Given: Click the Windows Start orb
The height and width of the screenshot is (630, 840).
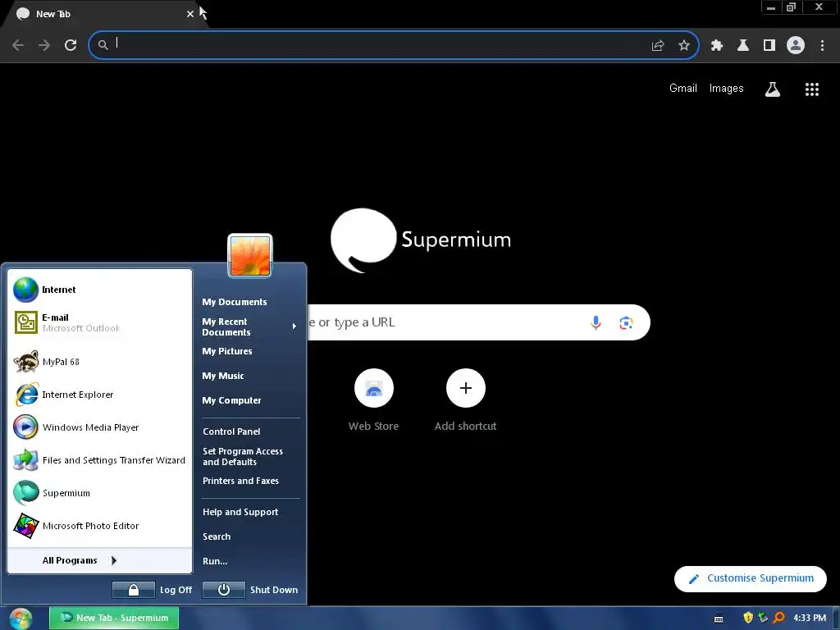Looking at the screenshot, I should [21, 619].
